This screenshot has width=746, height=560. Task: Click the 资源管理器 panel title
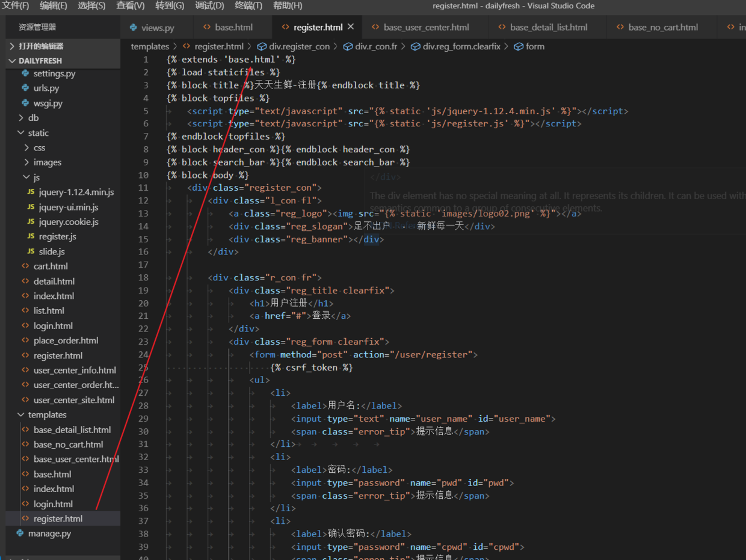tap(37, 27)
